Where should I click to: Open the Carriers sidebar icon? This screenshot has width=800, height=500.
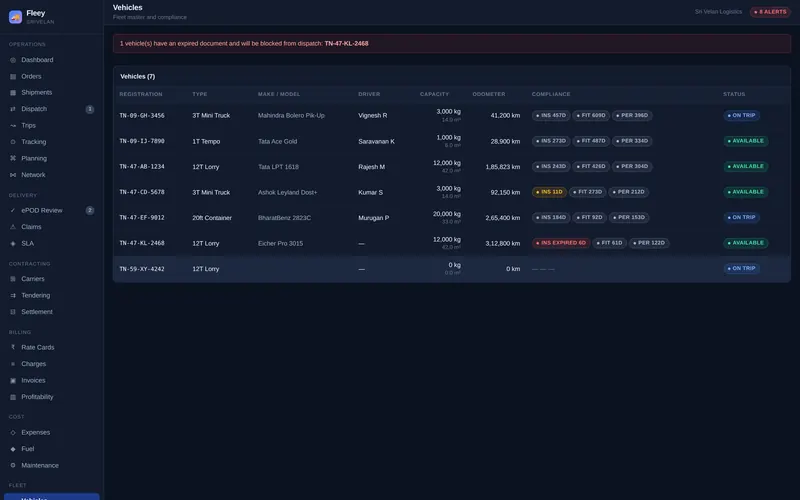tap(13, 279)
